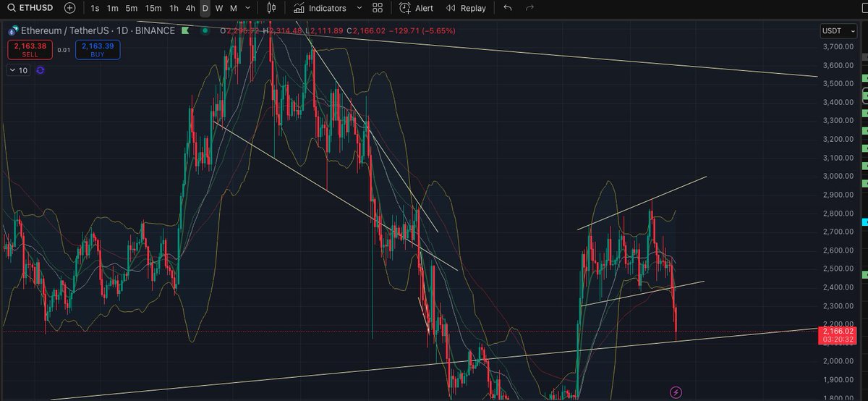
Task: Expand the timeframe dropdown chevron
Action: 248,8
